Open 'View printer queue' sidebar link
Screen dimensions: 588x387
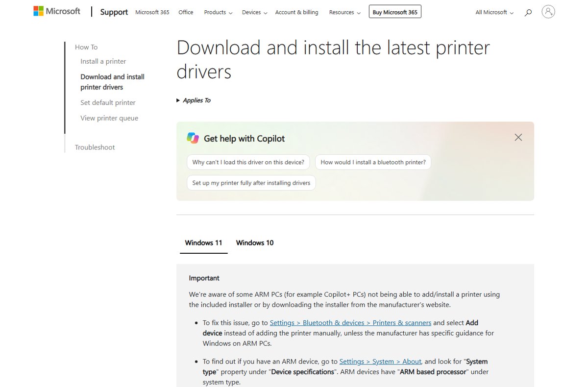(x=109, y=118)
